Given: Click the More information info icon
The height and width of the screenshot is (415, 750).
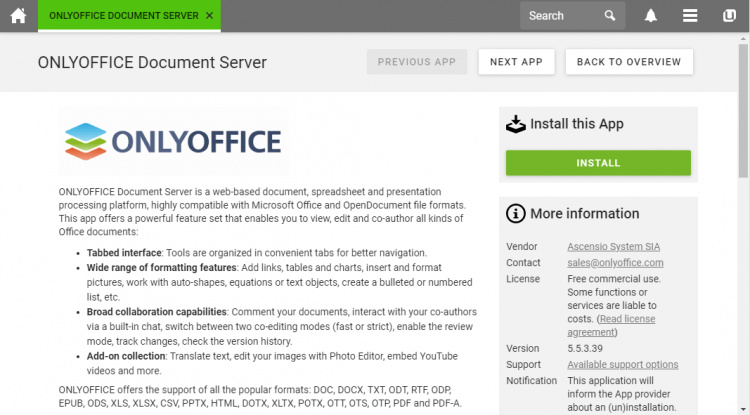Looking at the screenshot, I should tap(515, 213).
